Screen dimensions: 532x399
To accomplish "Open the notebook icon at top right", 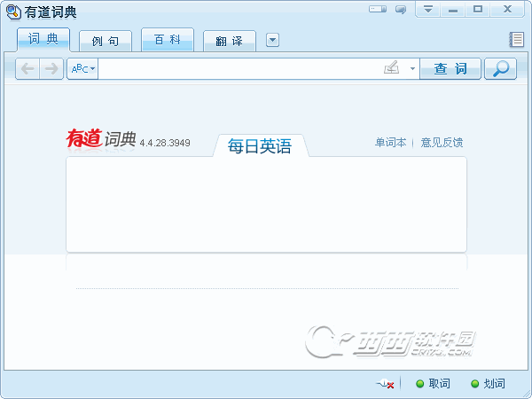I will pos(516,40).
